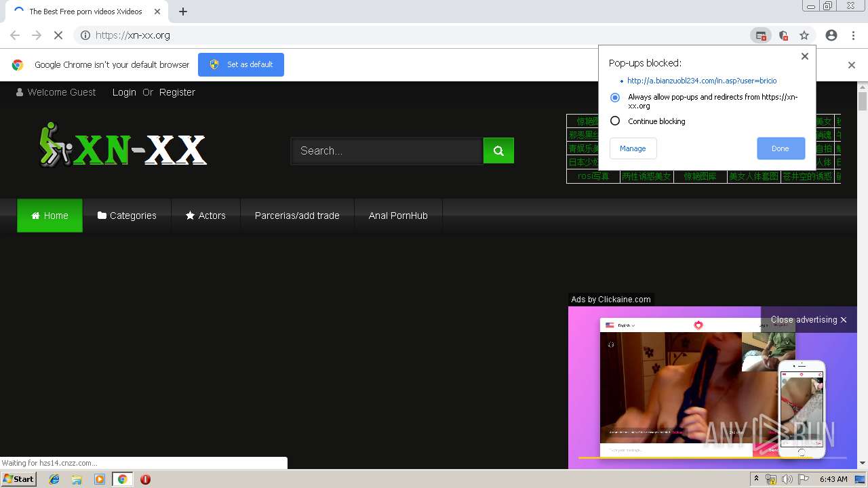This screenshot has height=488, width=868.
Task: View site information icon in address bar
Action: click(85, 35)
